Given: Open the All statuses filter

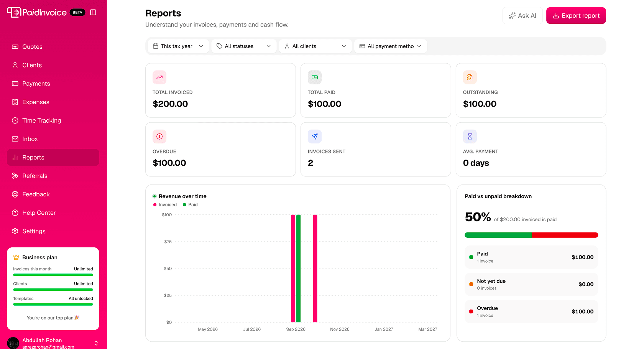Looking at the screenshot, I should click(244, 46).
